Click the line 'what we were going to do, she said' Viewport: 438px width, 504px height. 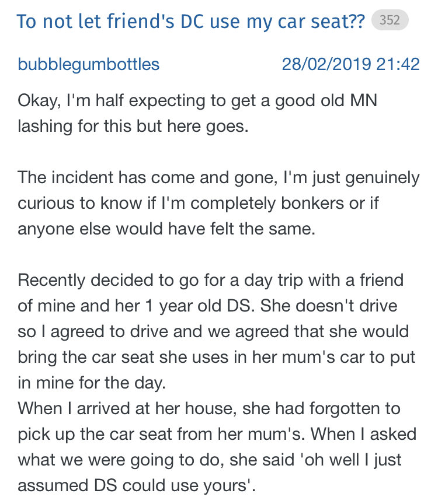pyautogui.click(x=210, y=460)
